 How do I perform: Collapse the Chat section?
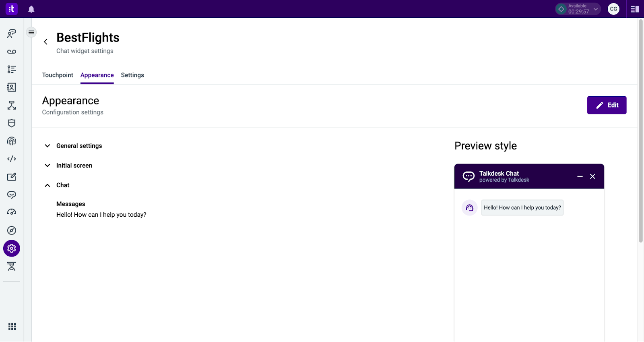[47, 185]
